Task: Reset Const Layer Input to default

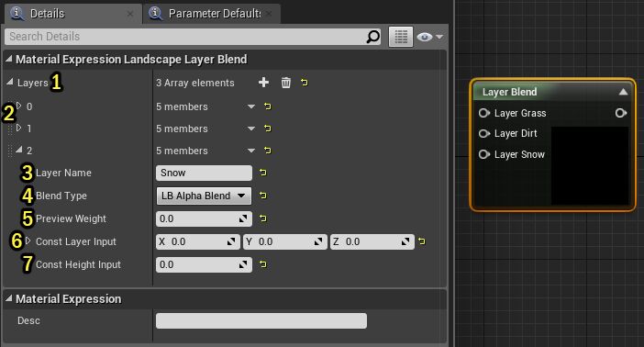Action: [x=422, y=241]
